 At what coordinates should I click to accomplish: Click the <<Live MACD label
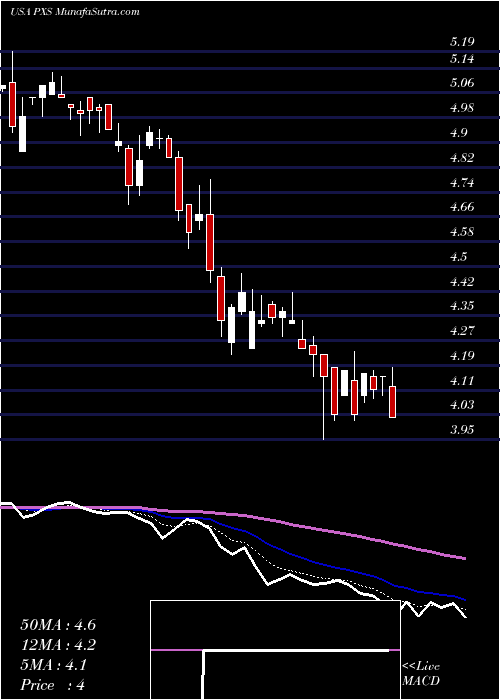[x=421, y=674]
